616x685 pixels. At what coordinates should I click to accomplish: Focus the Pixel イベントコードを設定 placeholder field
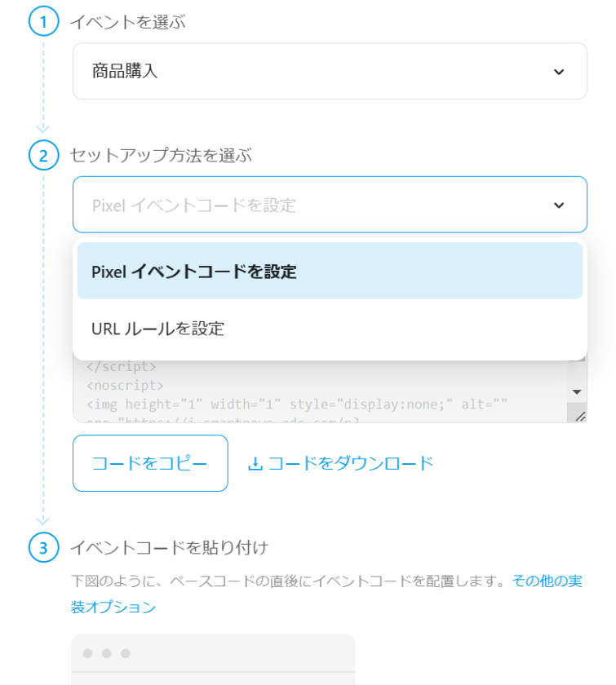click(x=310, y=205)
